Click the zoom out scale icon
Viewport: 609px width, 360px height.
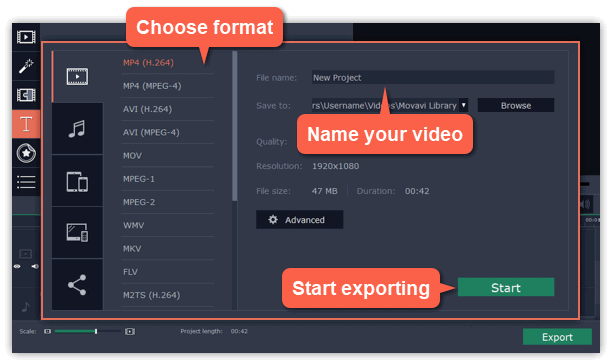coord(47,331)
